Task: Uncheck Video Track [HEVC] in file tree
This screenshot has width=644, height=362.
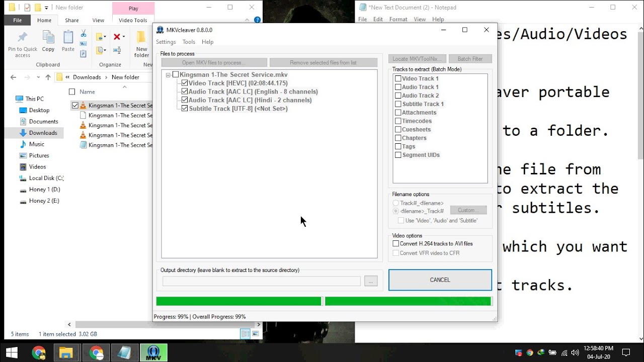Action: coord(185,83)
